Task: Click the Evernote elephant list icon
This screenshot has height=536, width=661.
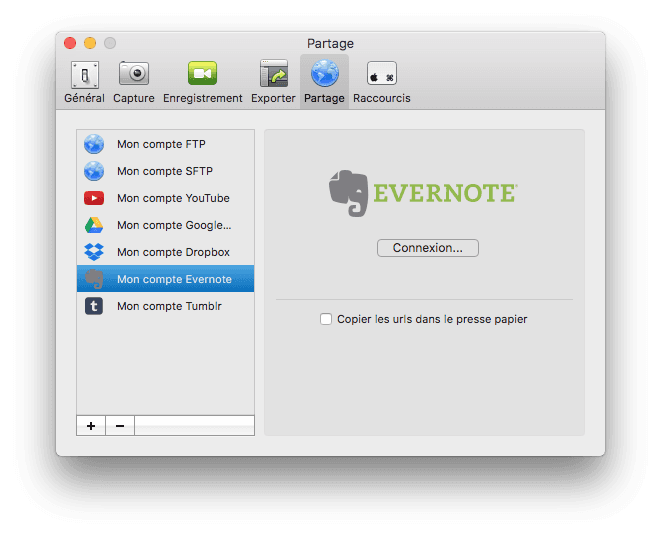Action: point(94,279)
